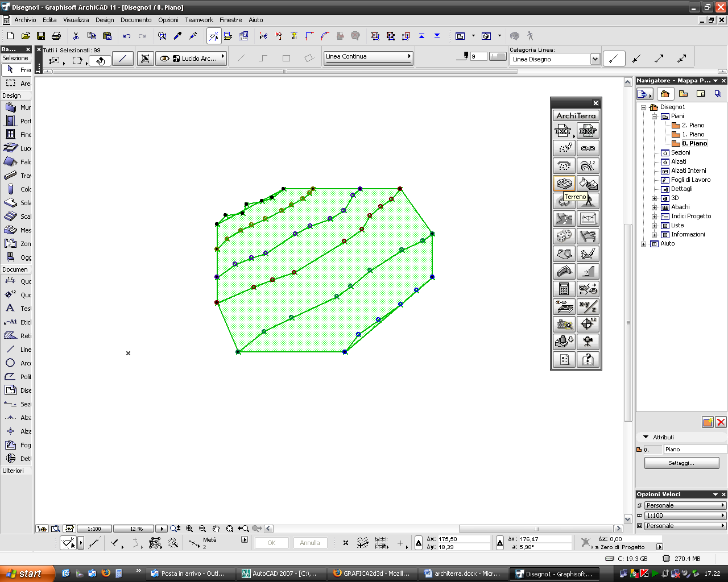Open the Documento menu
Viewport: 728px width, 582px height.
click(x=136, y=20)
